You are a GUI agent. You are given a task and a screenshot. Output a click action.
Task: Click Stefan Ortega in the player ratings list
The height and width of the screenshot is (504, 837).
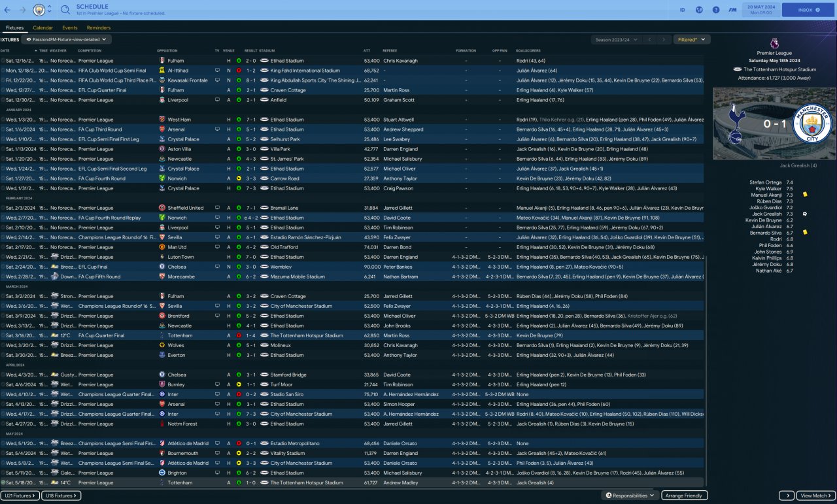coord(765,182)
